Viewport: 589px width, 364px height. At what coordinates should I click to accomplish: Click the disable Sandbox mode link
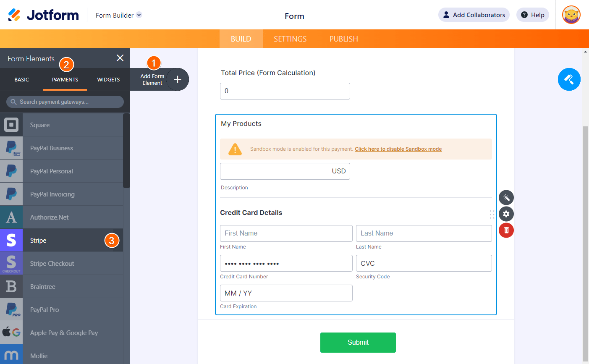(x=398, y=149)
